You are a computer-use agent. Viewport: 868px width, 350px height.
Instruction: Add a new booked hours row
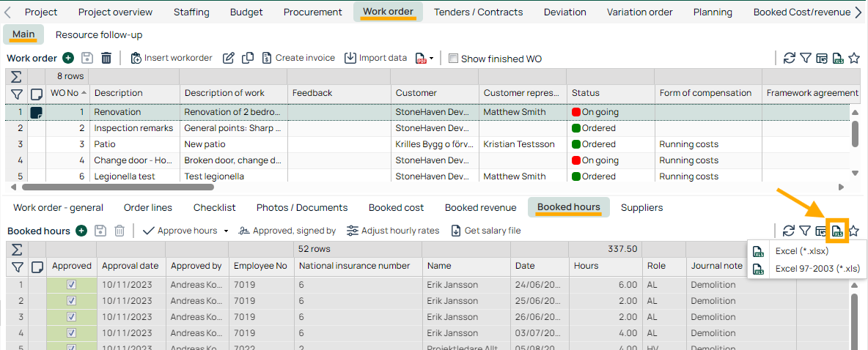point(81,231)
